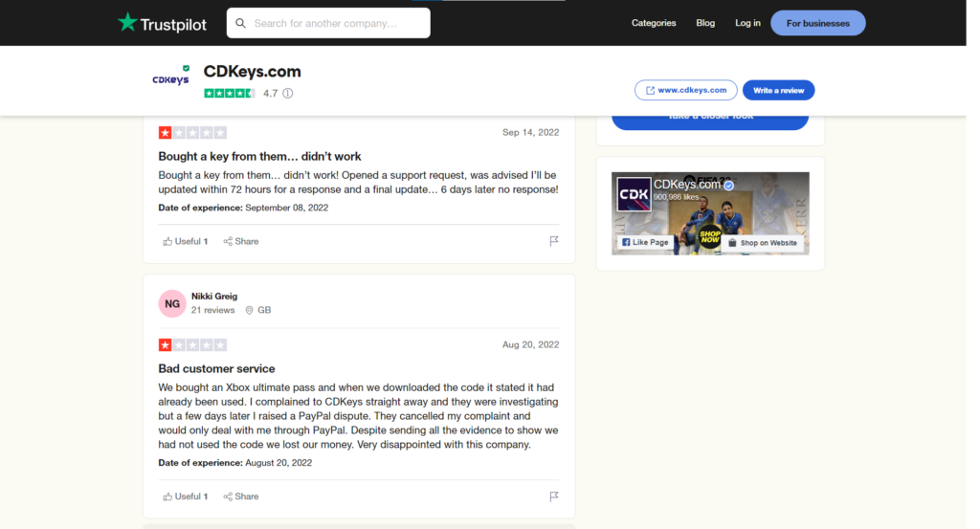Click the Facebook Like Page button
This screenshot has width=980, height=529.
(x=646, y=242)
